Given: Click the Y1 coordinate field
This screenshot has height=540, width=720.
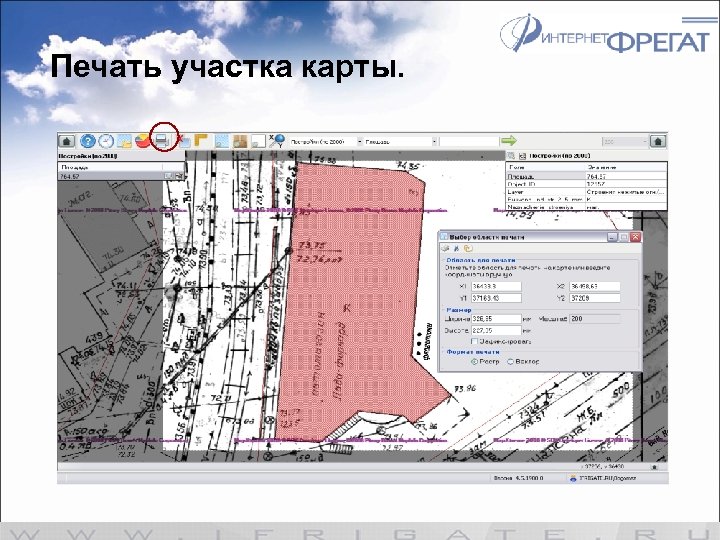Looking at the screenshot, I should pos(496,298).
